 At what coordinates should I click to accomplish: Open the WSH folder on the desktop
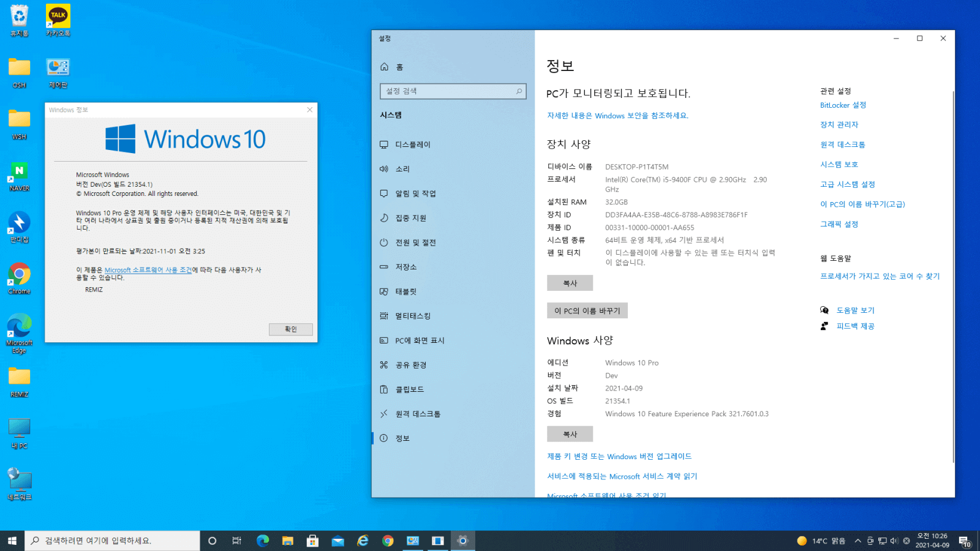[19, 124]
